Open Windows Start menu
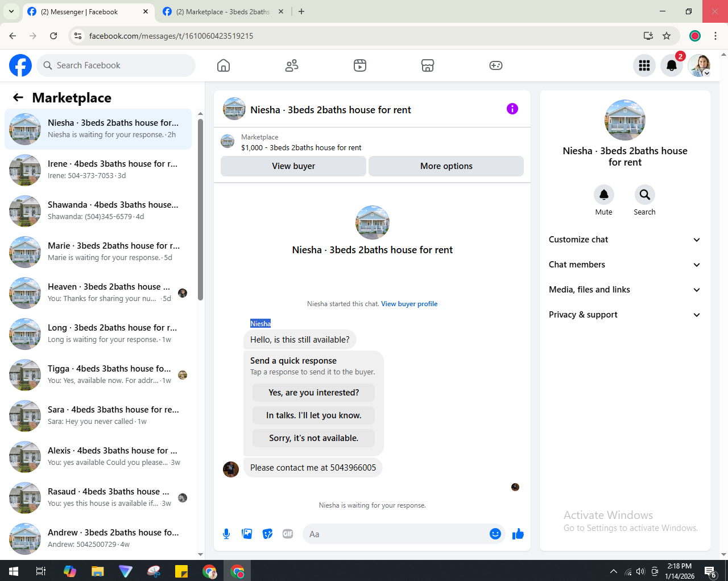The height and width of the screenshot is (581, 728). 14,571
